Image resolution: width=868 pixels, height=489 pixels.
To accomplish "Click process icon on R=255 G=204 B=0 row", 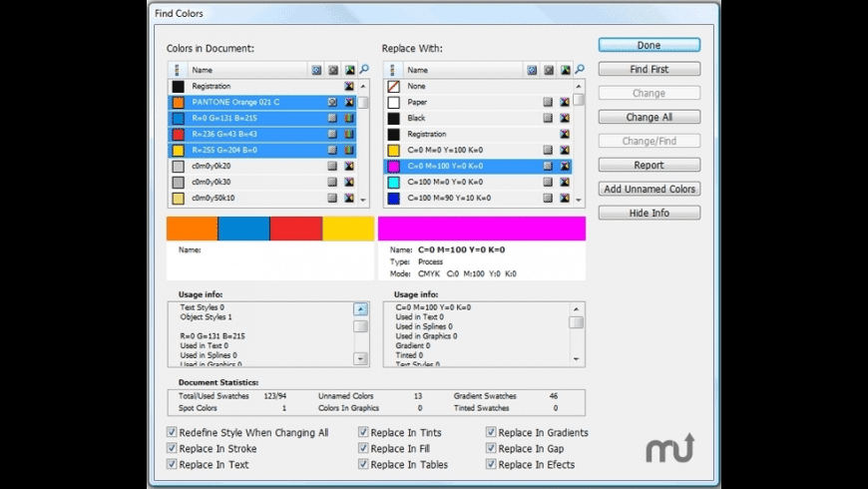I will point(332,150).
